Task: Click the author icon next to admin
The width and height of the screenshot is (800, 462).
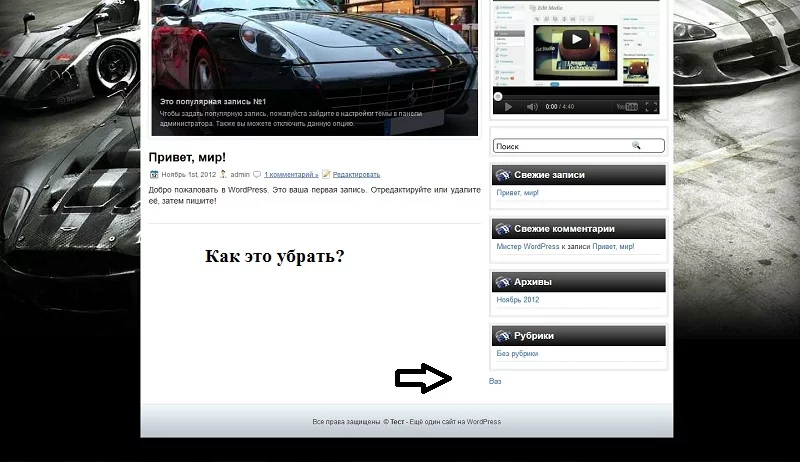Action: click(223, 174)
